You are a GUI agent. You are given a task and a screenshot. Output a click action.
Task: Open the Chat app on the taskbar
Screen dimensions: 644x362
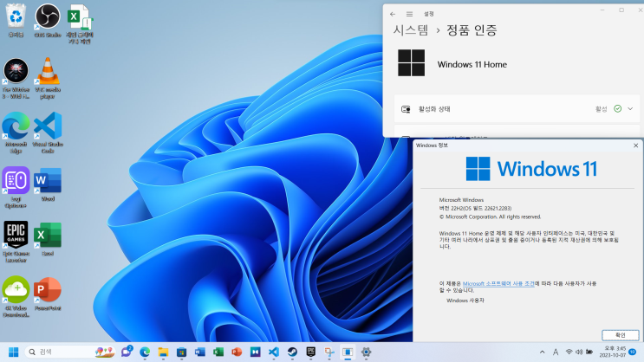pos(127,352)
